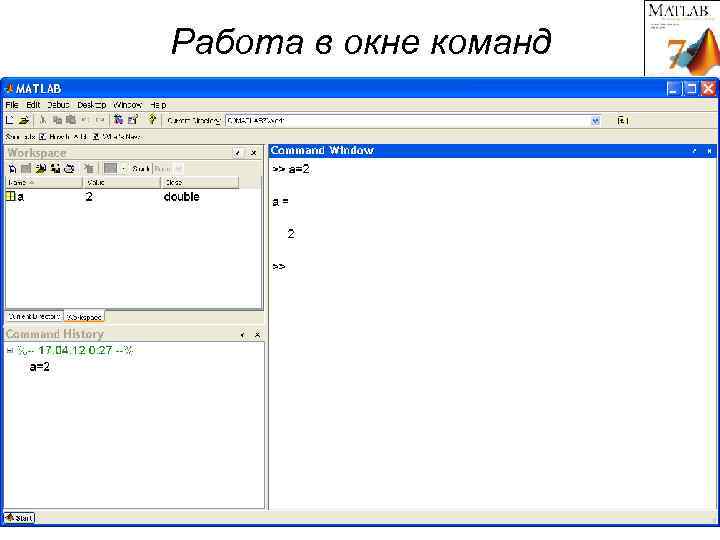Click the Open file folder icon
Viewport: 720px width, 540px height.
coord(24,120)
